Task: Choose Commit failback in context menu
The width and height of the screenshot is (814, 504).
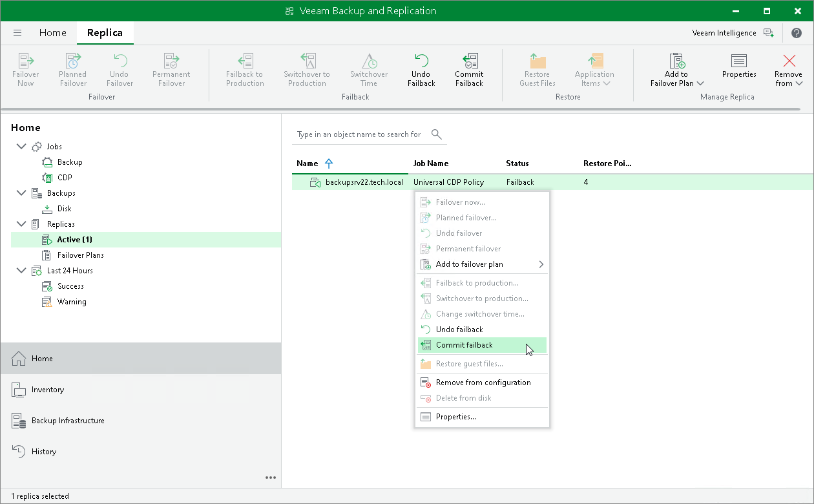Action: [483, 345]
